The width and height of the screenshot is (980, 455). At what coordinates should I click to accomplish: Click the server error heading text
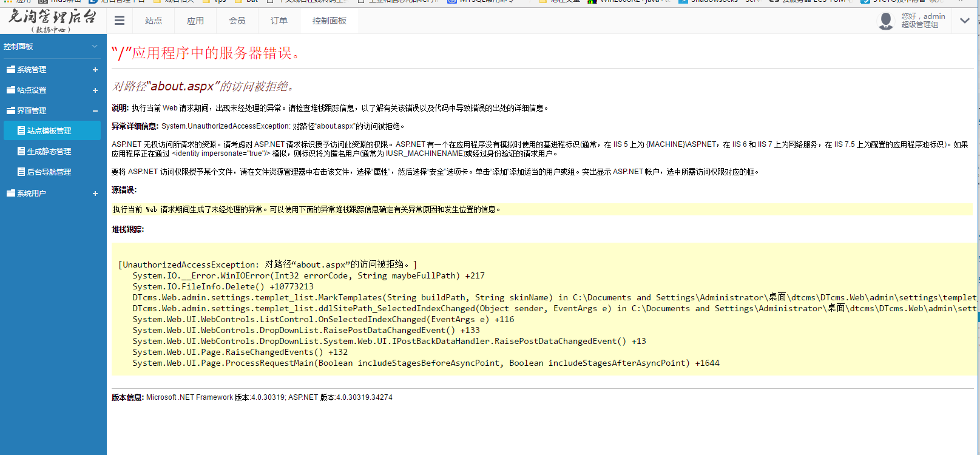click(x=206, y=53)
